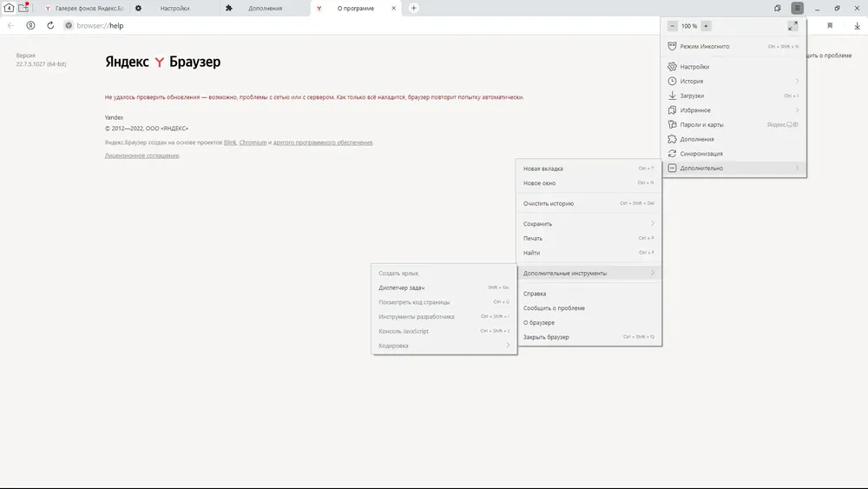This screenshot has height=489, width=868.
Task: Click the back navigation arrow
Action: point(10,25)
